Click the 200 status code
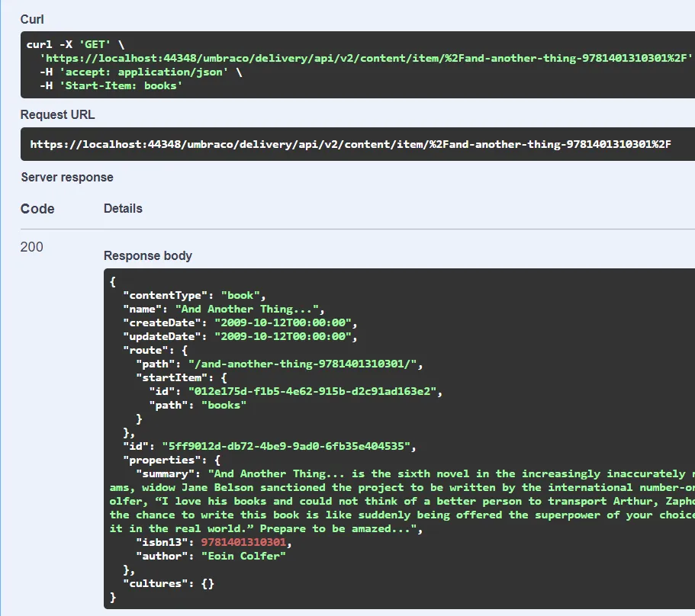The height and width of the screenshot is (616, 695). pos(32,247)
